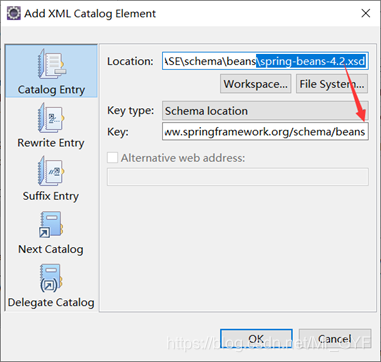Screen dimensions: 381x362
Task: Click inside the Location text field
Action: point(265,61)
